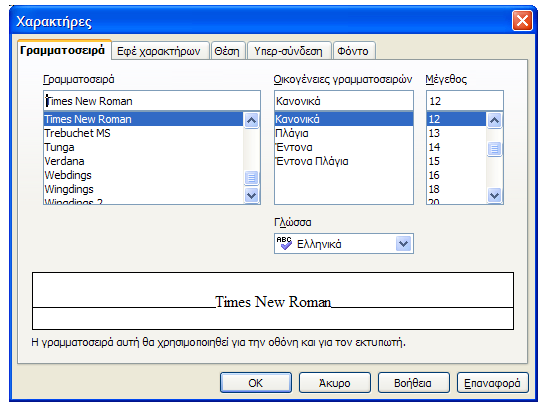Image resolution: width=549 pixels, height=416 pixels.
Task: Click the Βοήθεια button
Action: (x=414, y=383)
